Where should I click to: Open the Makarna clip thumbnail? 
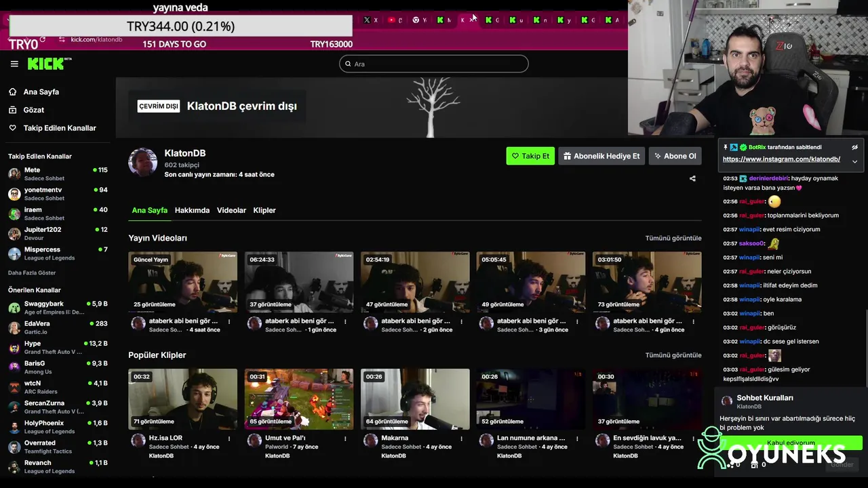[415, 399]
